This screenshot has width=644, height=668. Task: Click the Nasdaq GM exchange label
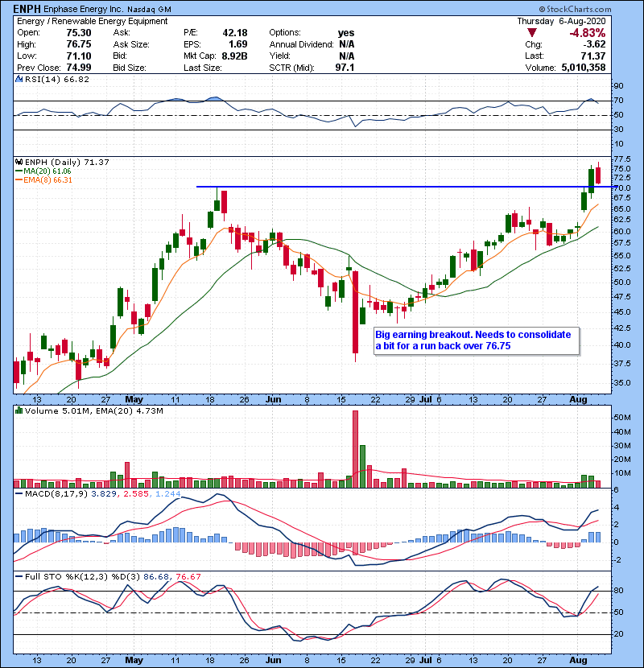click(x=150, y=10)
